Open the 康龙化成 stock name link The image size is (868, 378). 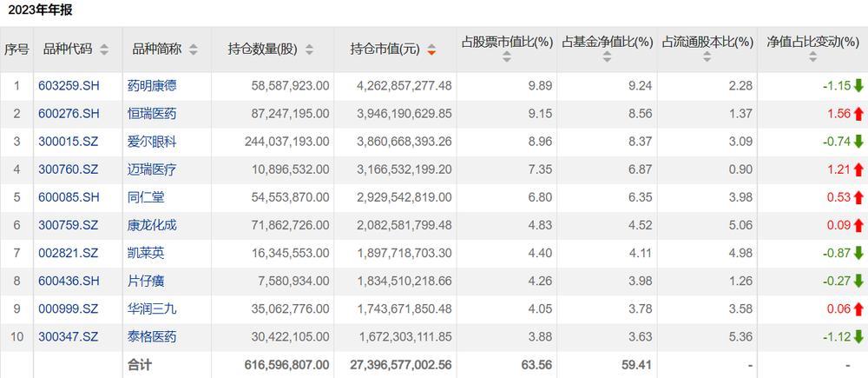coord(152,225)
